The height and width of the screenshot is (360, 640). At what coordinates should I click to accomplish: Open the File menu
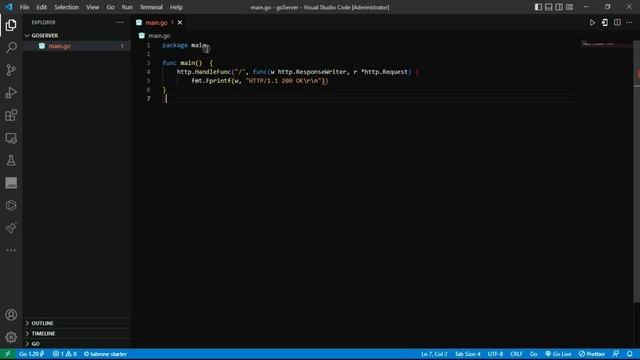coord(24,7)
